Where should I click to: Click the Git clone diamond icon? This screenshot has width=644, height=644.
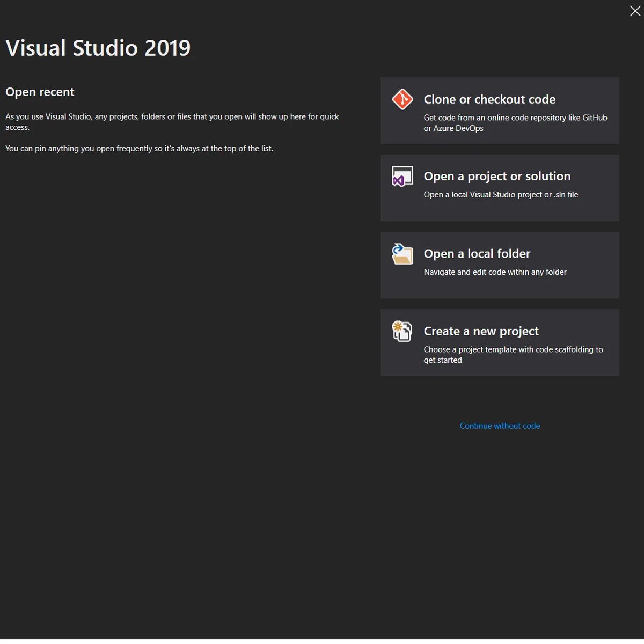click(402, 99)
